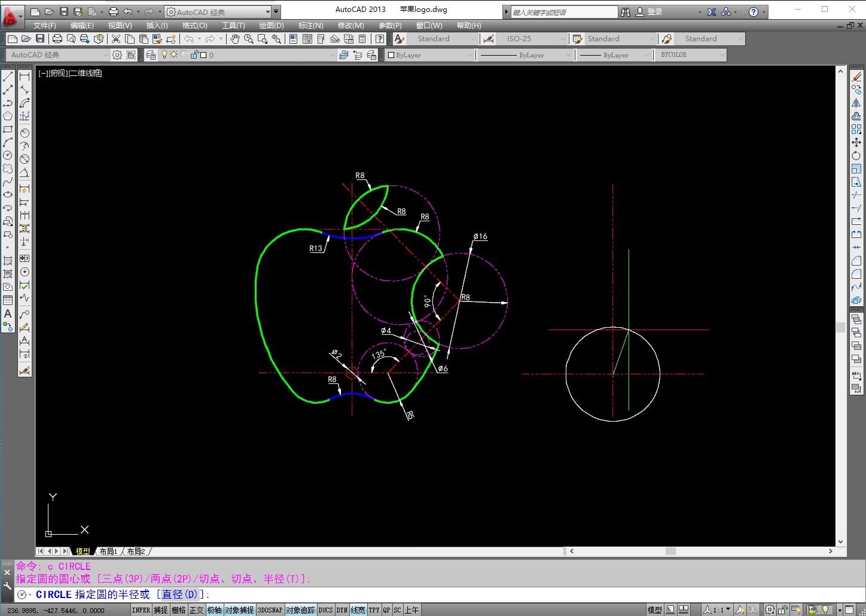The width and height of the screenshot is (866, 616).
Task: Click the Plot printer icon
Action: [57, 39]
